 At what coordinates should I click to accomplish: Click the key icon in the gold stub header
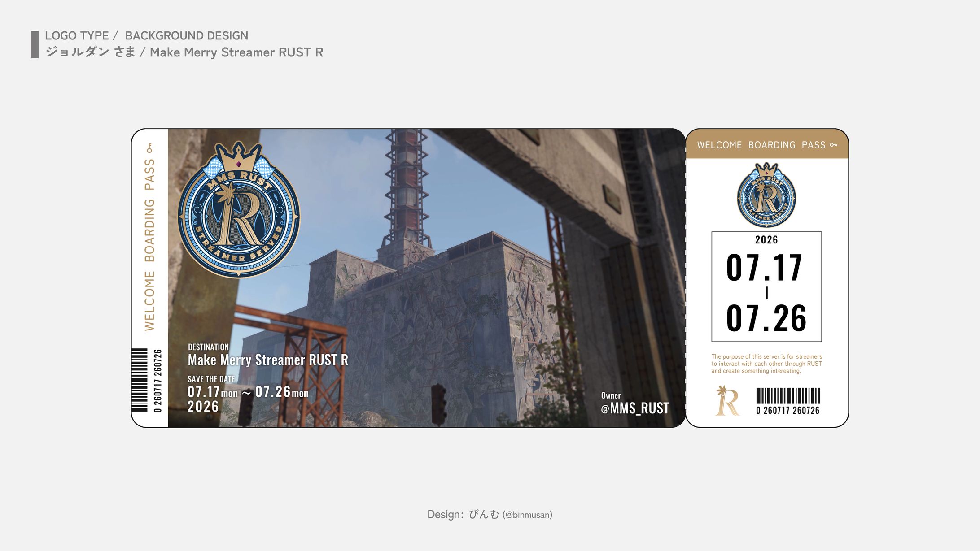coord(833,145)
